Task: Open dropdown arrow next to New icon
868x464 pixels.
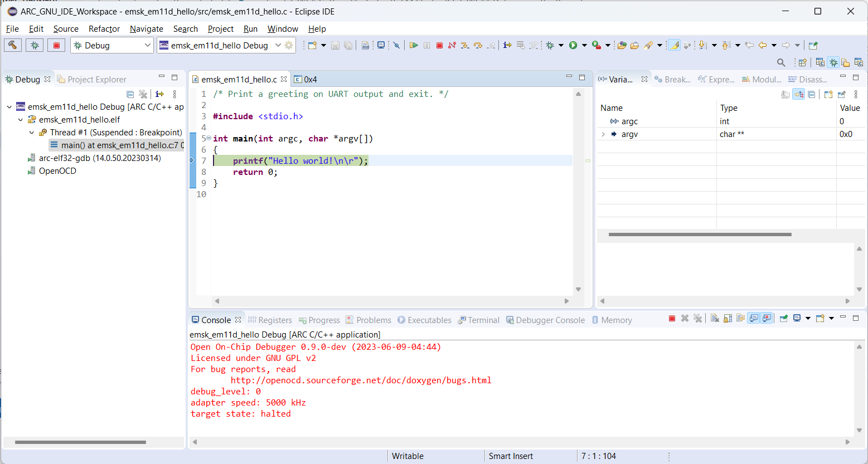Action: point(323,45)
